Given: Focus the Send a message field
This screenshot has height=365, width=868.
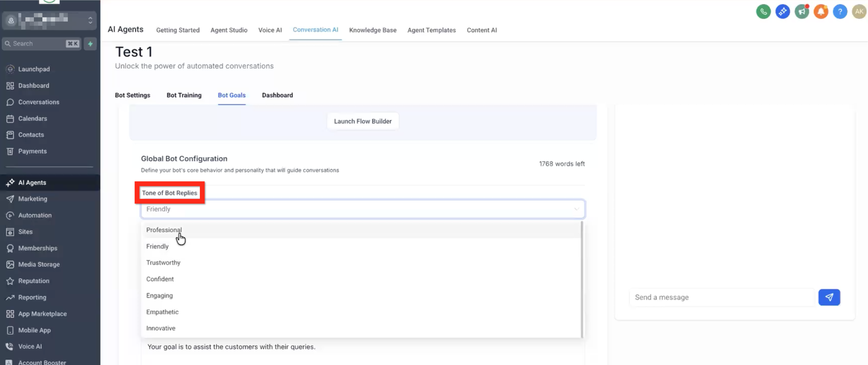Looking at the screenshot, I should (721, 297).
